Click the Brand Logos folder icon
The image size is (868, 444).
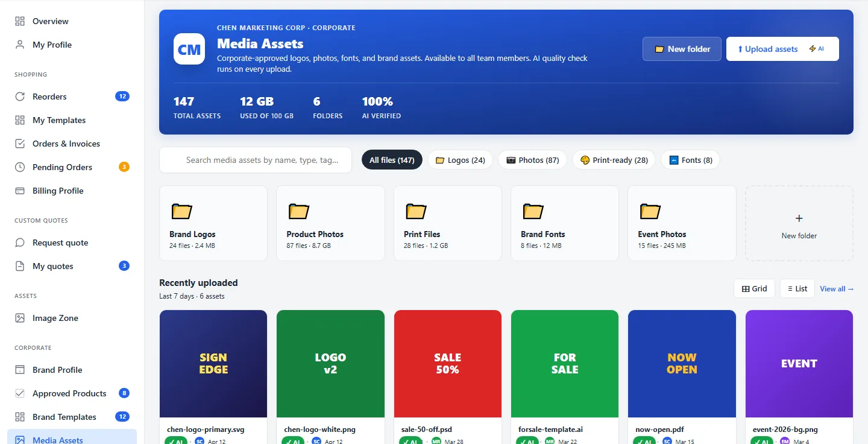click(x=181, y=211)
